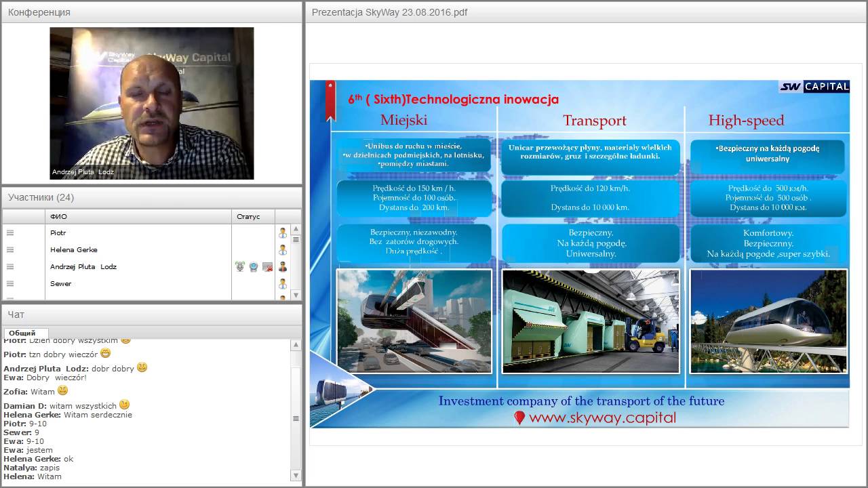Click the grinning emoji in Piotr's 'dobry wieczór' message
Viewport: 868px width, 488px height.
click(x=105, y=353)
